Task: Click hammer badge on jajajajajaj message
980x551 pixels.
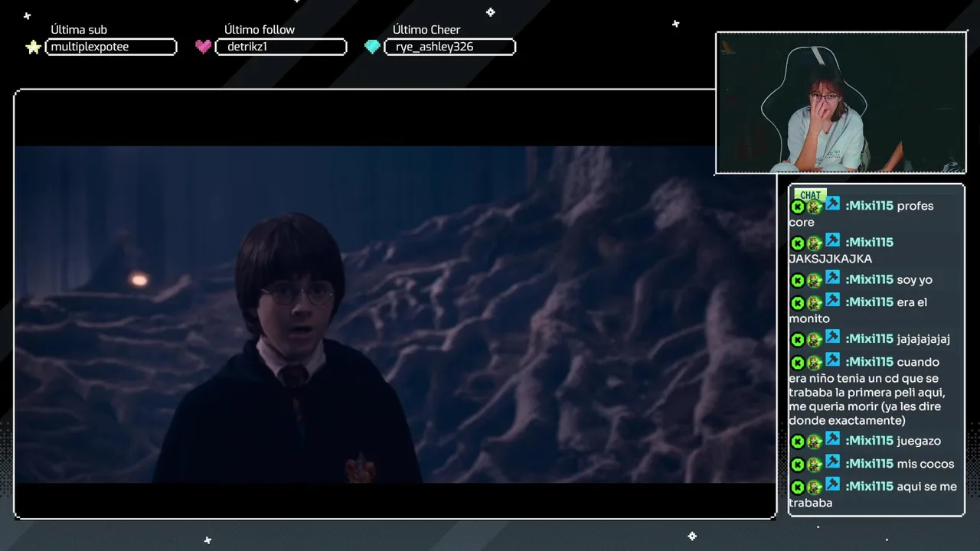Action: click(x=832, y=337)
